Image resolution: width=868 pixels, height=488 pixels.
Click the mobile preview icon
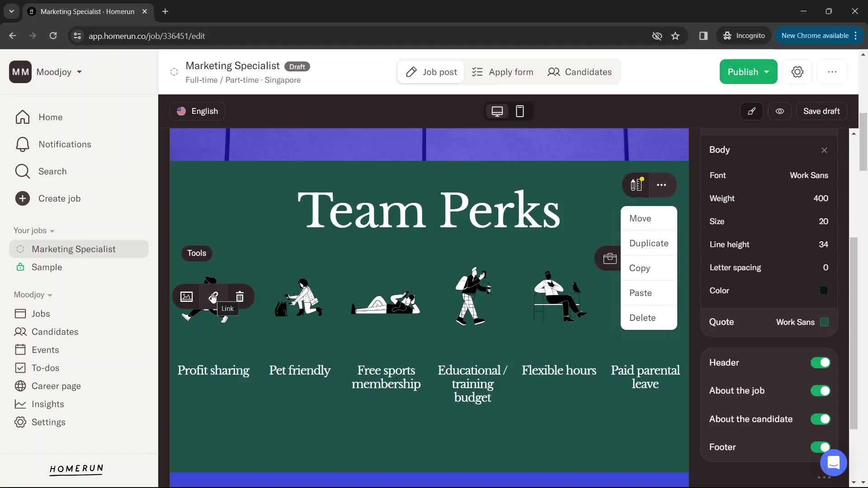(520, 112)
